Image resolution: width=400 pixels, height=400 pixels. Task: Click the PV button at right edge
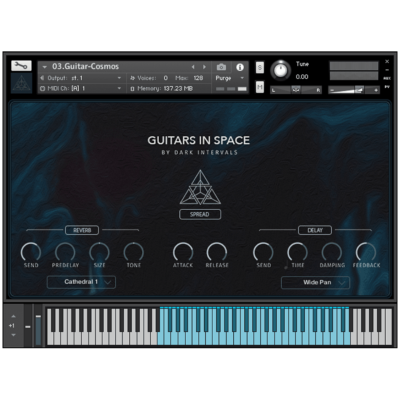tap(387, 86)
